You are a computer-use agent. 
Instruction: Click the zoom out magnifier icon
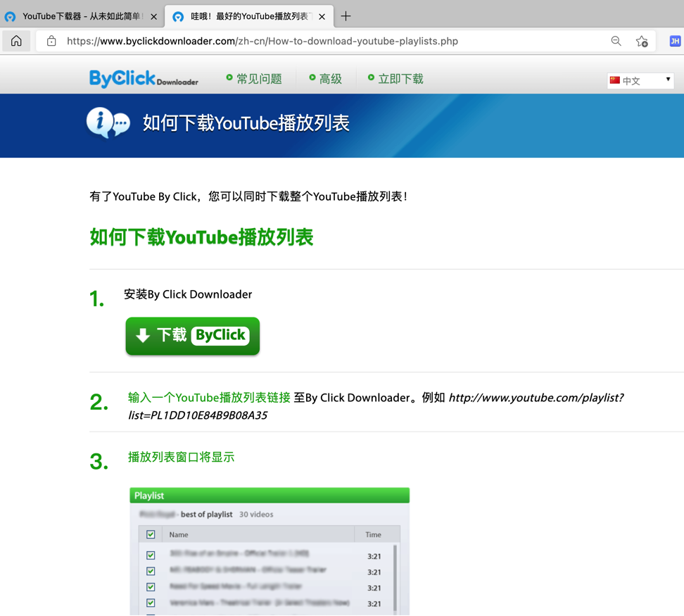coord(616,41)
